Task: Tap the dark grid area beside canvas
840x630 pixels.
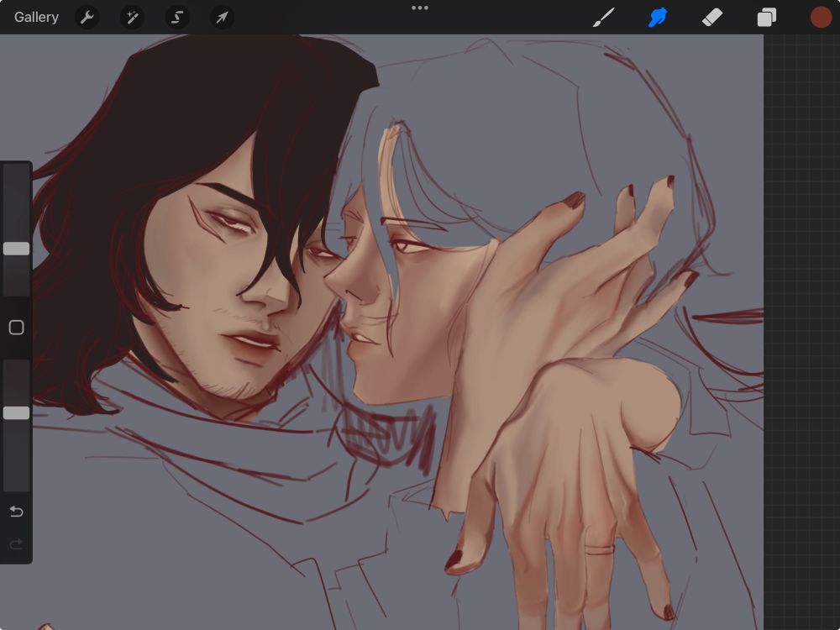Action: click(x=801, y=336)
